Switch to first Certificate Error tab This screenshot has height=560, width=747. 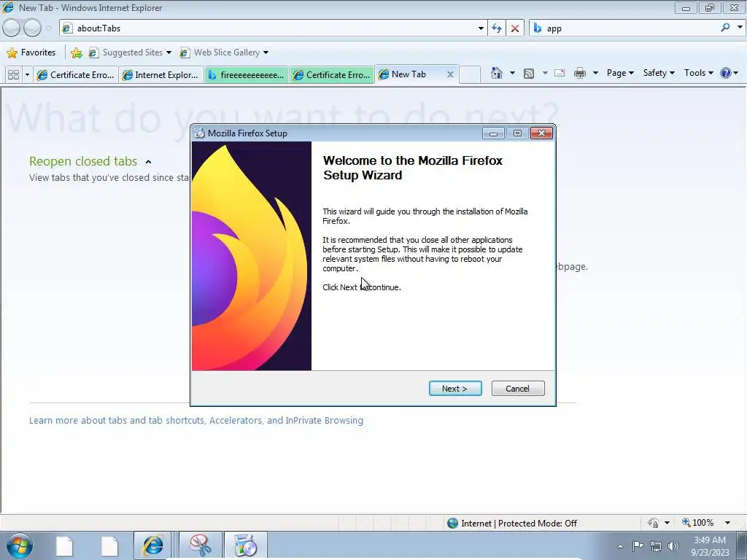tap(76, 75)
